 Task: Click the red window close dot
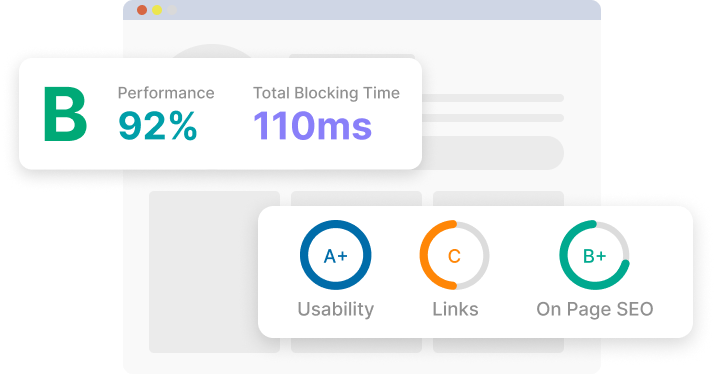[142, 10]
